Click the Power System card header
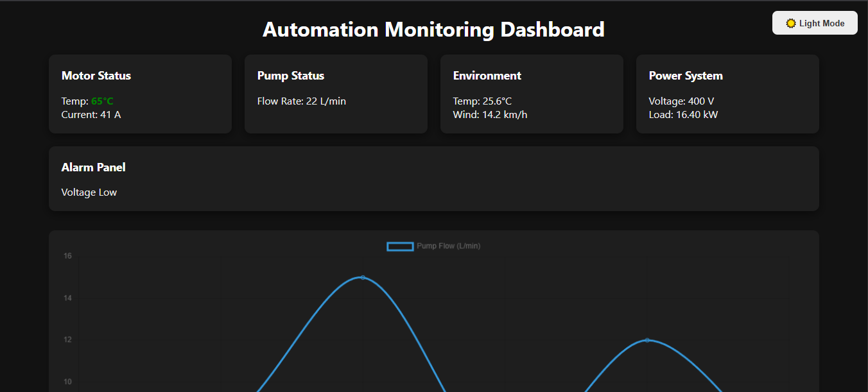 coord(685,75)
